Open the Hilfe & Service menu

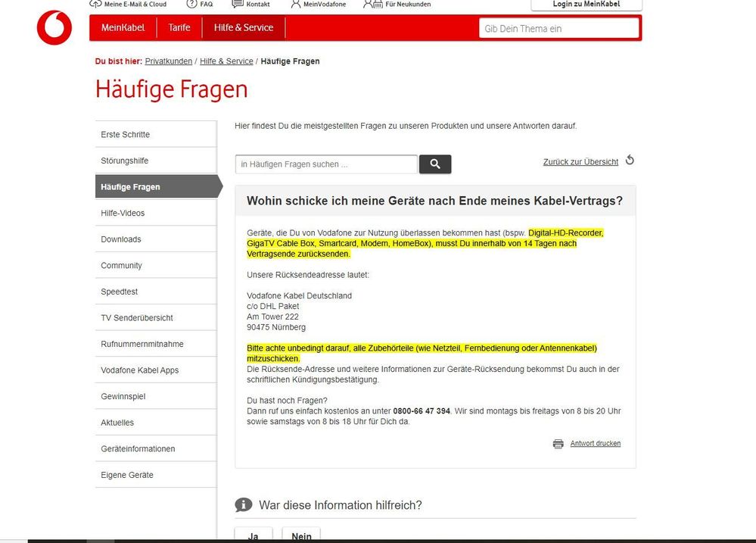point(244,27)
